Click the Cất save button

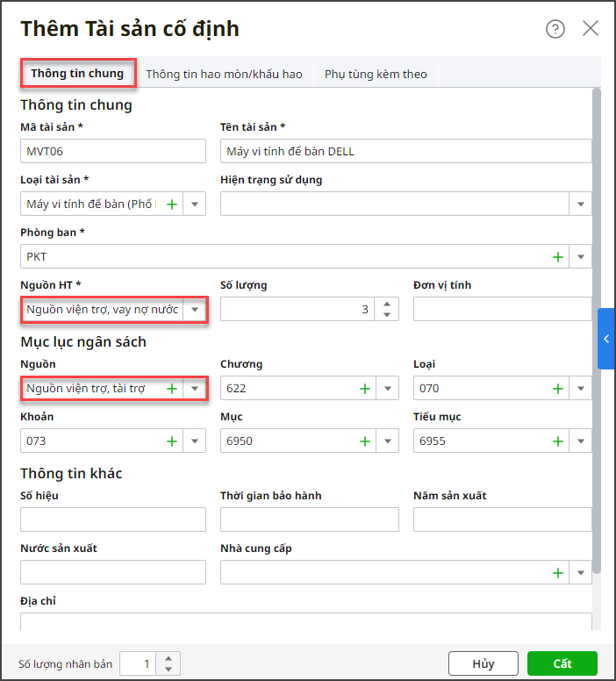pyautogui.click(x=562, y=663)
